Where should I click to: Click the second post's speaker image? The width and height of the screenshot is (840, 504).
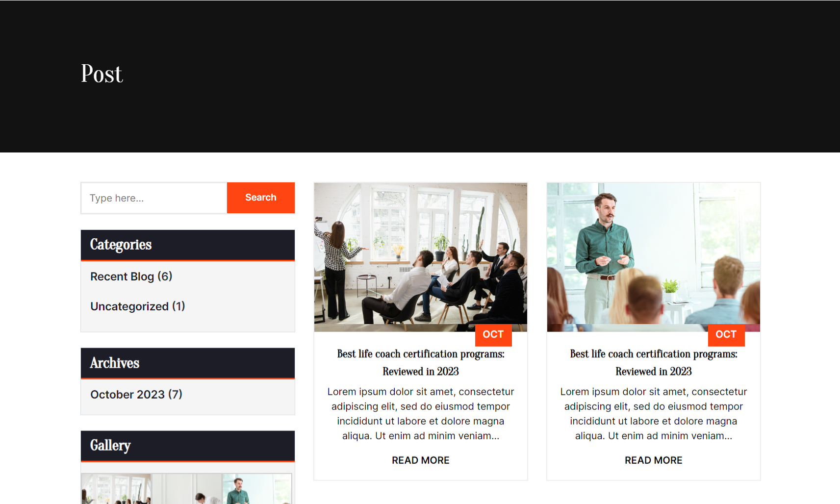pos(654,257)
